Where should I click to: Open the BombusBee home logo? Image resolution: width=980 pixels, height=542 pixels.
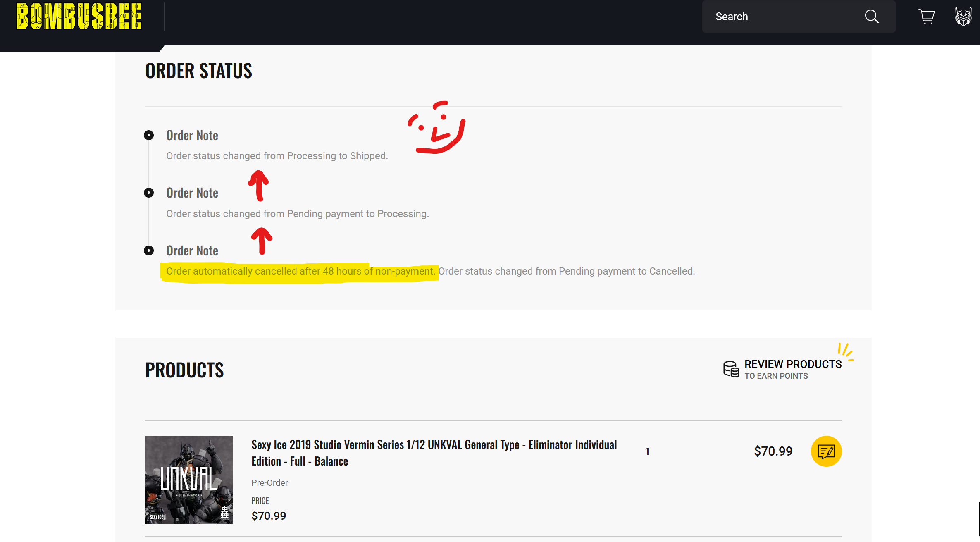[79, 17]
